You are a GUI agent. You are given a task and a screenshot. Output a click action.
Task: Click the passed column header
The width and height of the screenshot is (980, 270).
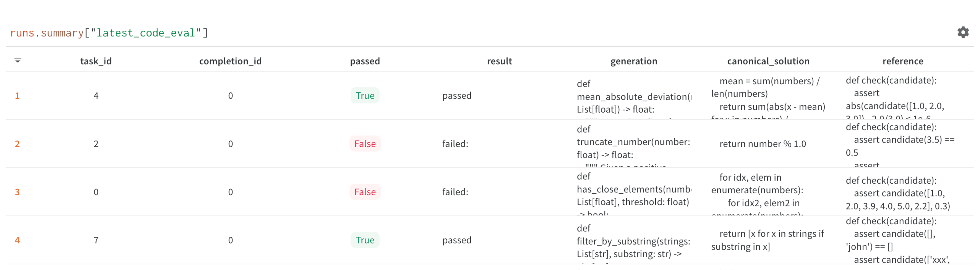[365, 61]
